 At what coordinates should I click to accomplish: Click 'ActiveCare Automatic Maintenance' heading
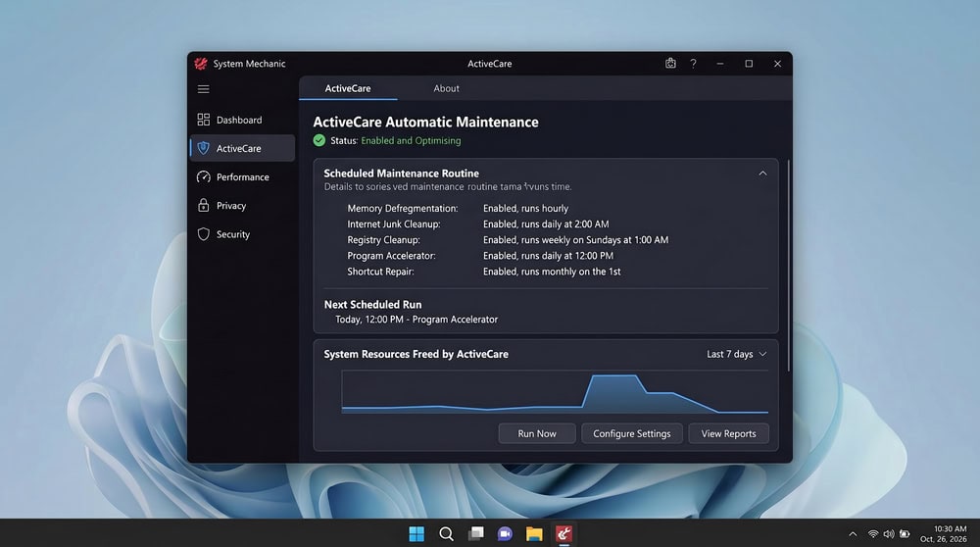(x=425, y=122)
